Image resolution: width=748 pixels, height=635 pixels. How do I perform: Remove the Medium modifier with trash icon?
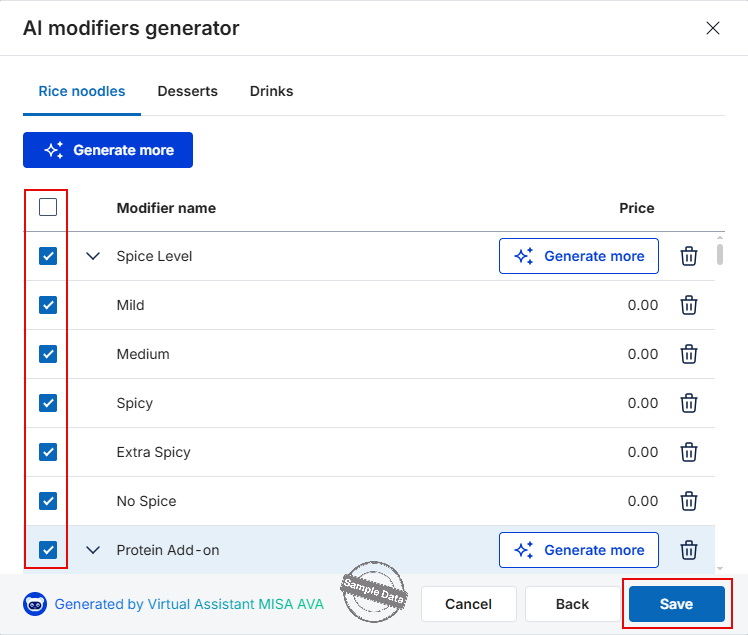coord(688,354)
